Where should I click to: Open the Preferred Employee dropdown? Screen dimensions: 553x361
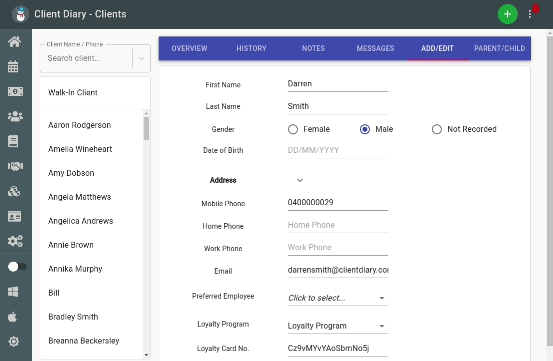click(x=338, y=298)
